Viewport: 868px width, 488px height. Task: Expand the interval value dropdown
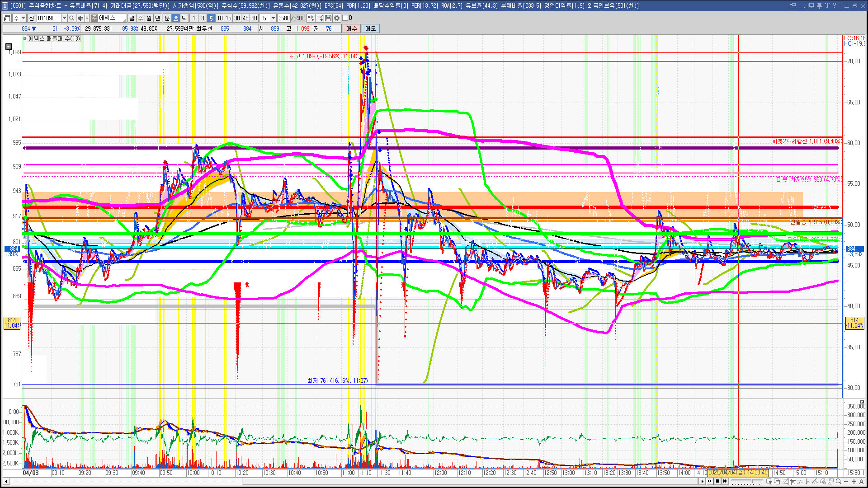(273, 18)
